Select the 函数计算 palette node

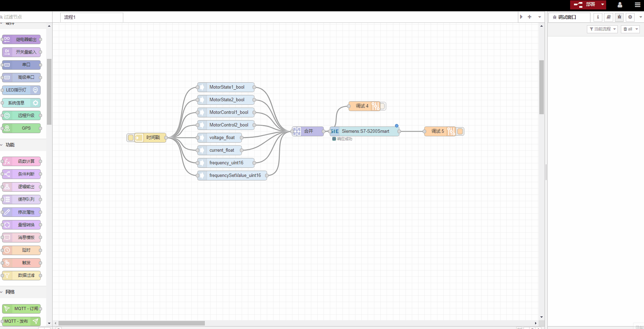point(21,161)
